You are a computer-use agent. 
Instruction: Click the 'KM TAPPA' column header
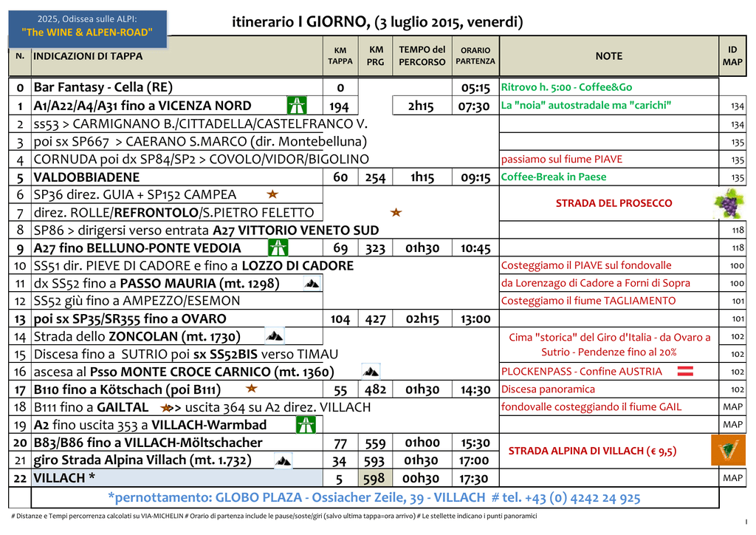(x=340, y=55)
